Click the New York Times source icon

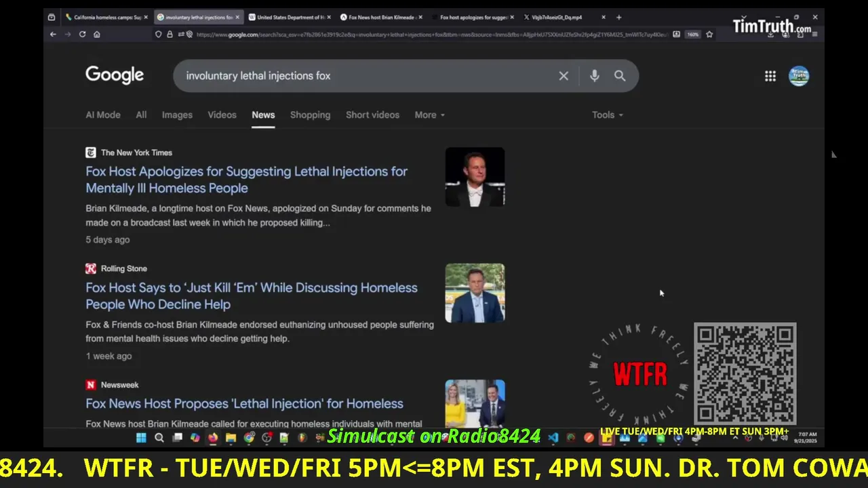[91, 152]
